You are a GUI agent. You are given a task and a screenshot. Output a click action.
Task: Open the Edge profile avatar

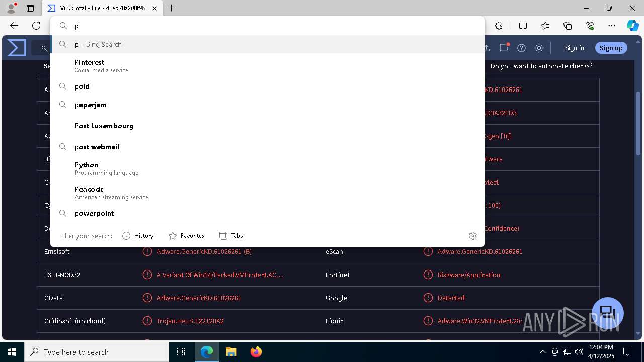pyautogui.click(x=11, y=8)
